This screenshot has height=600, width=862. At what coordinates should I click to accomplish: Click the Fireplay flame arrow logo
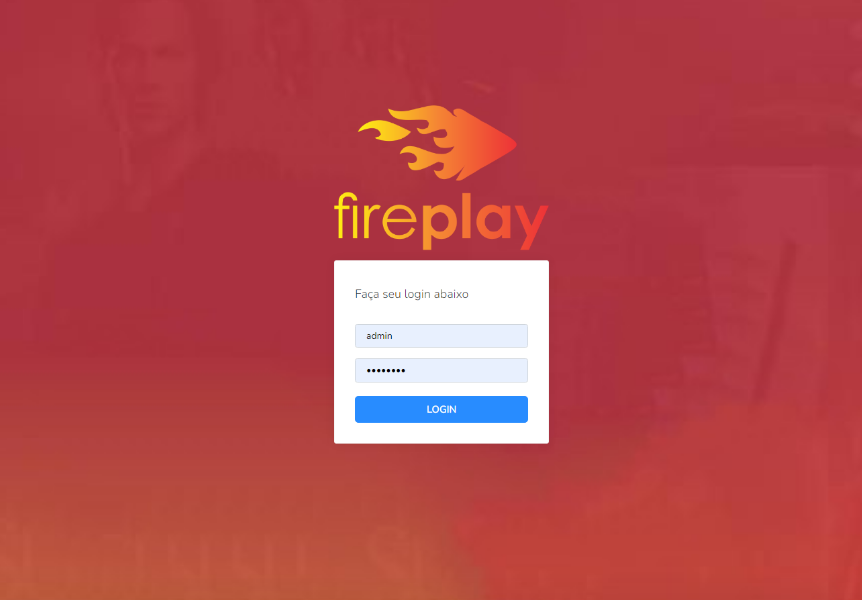[438, 143]
